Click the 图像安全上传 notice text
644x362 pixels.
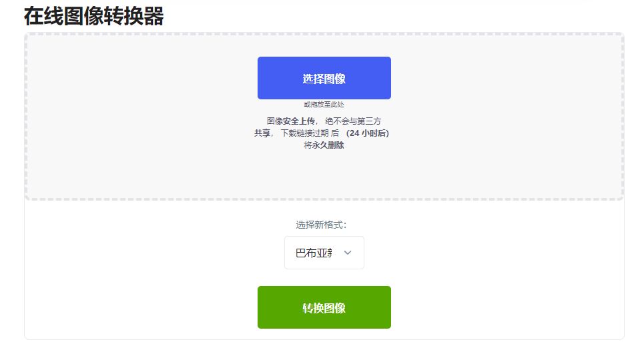[291, 121]
